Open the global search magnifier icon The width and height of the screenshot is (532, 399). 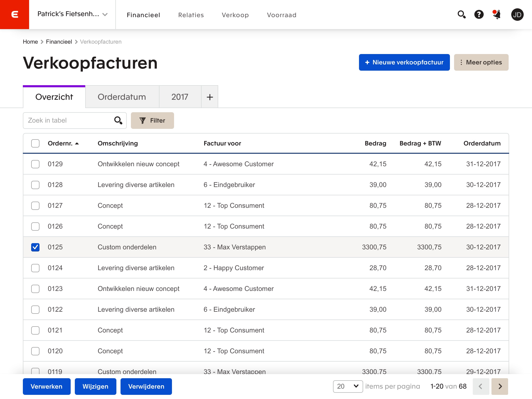462,15
